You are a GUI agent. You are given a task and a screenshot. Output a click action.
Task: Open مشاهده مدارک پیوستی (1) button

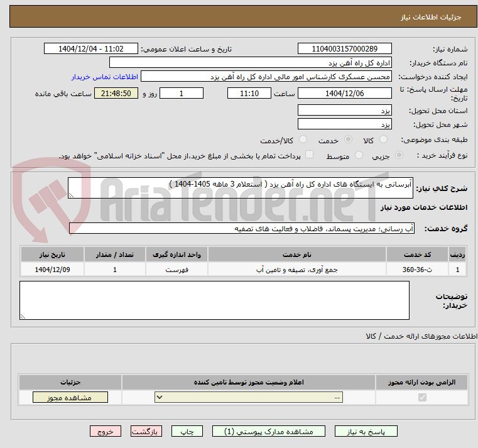coord(269,432)
